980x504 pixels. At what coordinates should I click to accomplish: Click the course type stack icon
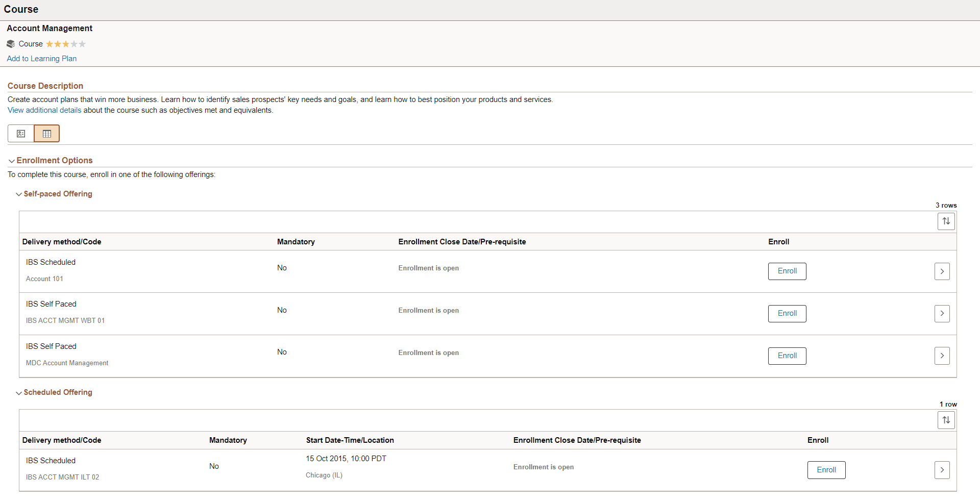pyautogui.click(x=11, y=43)
